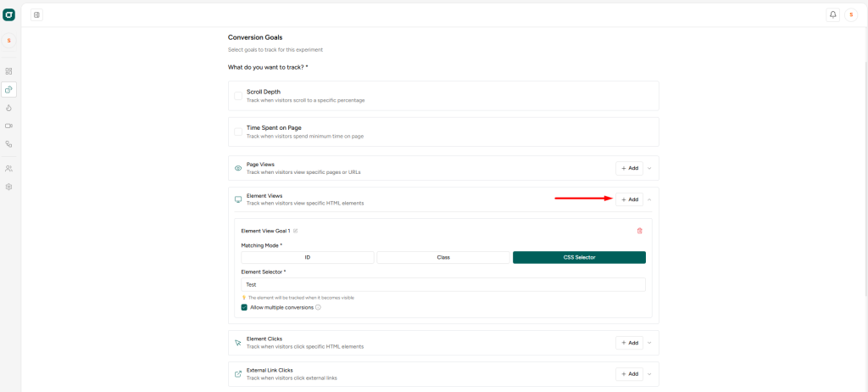The width and height of the screenshot is (868, 392).
Task: Click the green app logo in sidebar
Action: [8, 15]
